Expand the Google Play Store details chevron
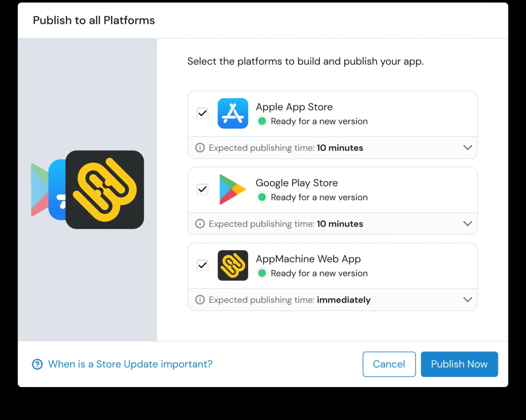The width and height of the screenshot is (526, 420). (467, 224)
